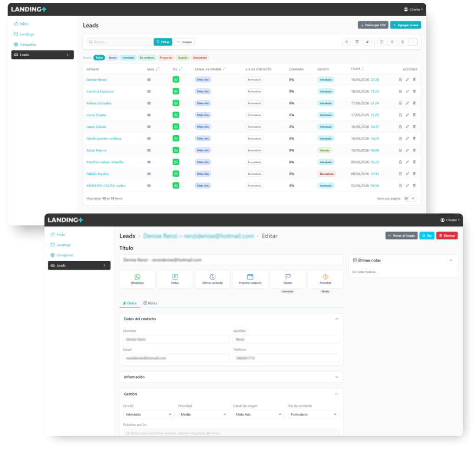This screenshot has width=476, height=449.
Task: Open the Prioridad dropdown showing Media
Action: (204, 415)
